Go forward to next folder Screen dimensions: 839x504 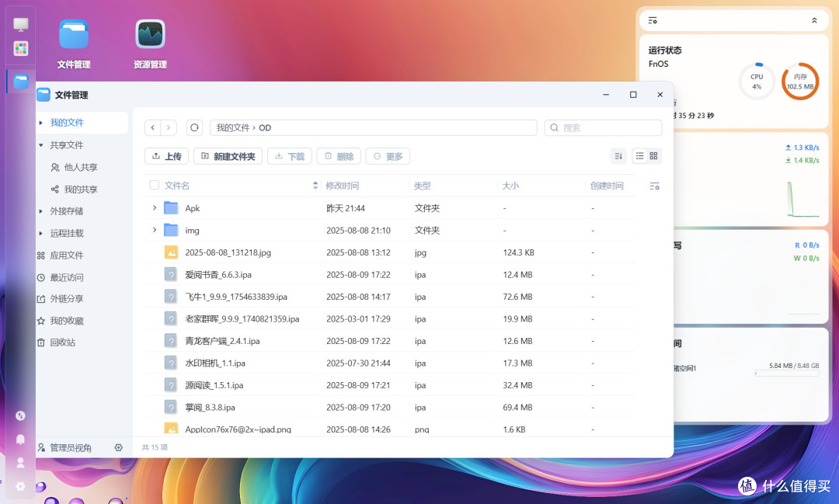tap(169, 127)
